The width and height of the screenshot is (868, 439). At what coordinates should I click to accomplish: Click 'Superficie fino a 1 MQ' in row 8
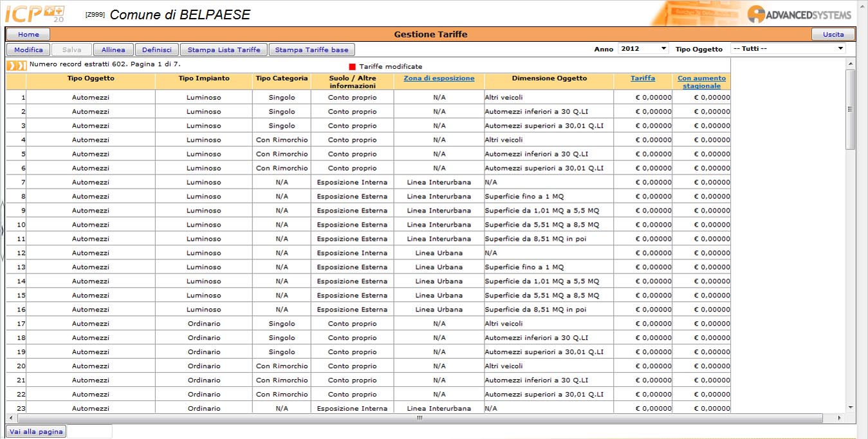524,196
